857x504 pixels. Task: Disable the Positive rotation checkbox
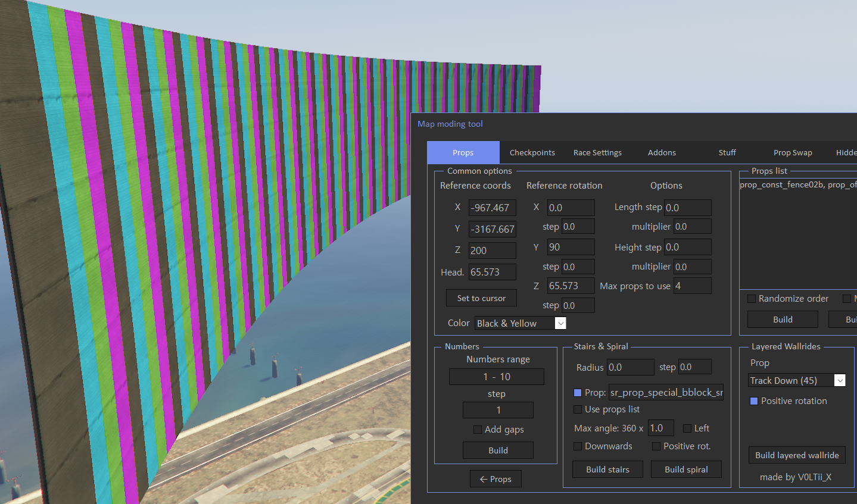click(x=754, y=401)
